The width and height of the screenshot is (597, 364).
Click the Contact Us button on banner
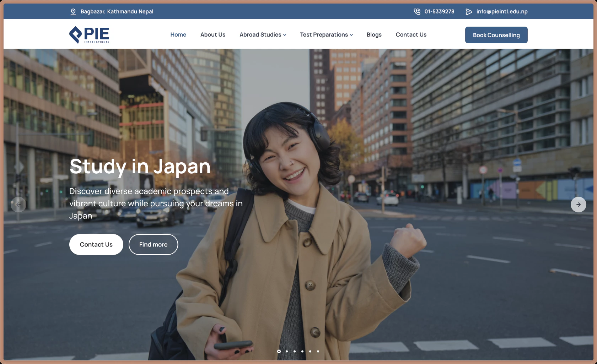click(x=96, y=244)
